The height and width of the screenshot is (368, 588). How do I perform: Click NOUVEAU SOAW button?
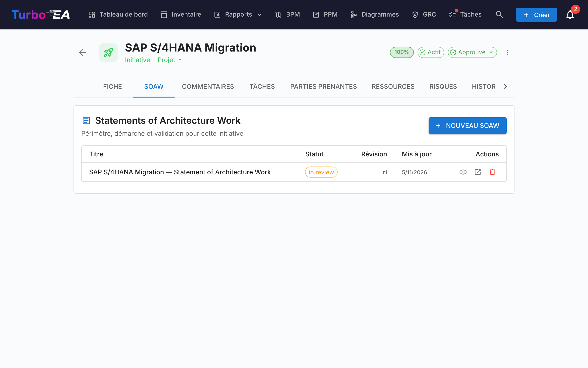[x=467, y=126]
